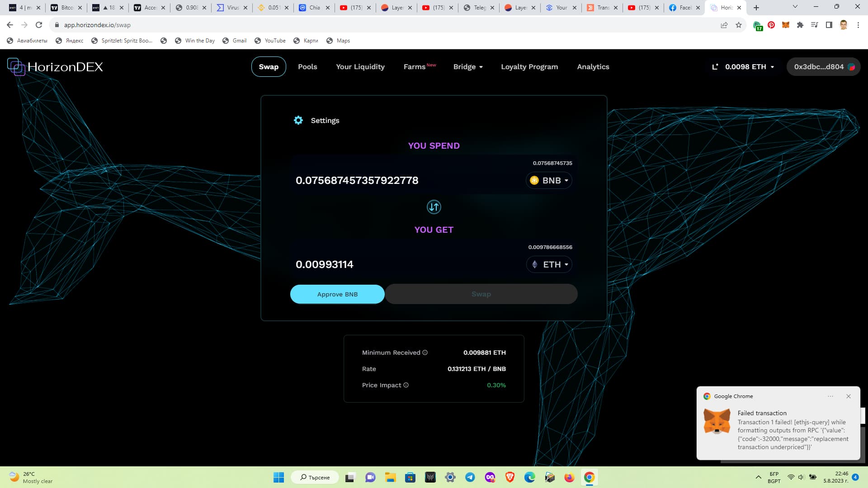Open the Bridge dropdown menu
Screen dimensions: 868x488
click(468, 67)
